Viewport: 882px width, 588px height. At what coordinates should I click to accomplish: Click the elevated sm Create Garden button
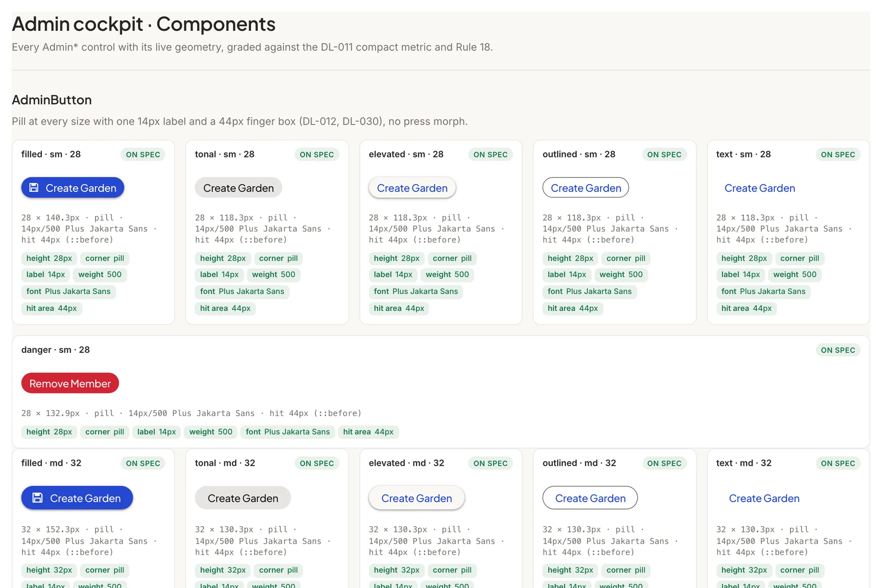click(412, 188)
